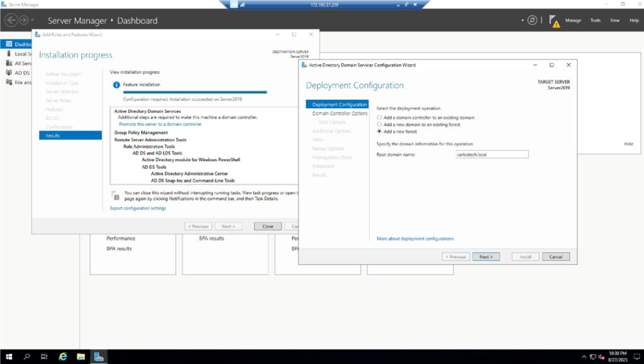Open the notifications flag with warning
This screenshot has height=364, width=644.
point(553,21)
